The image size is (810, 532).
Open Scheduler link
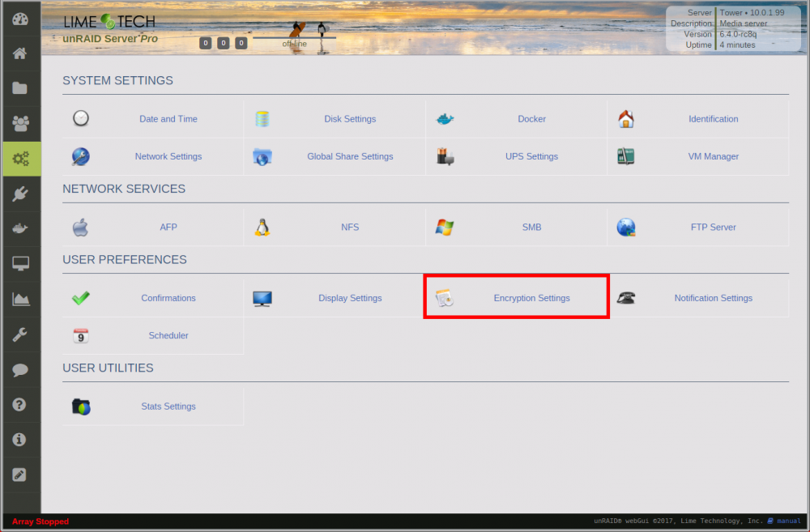coord(168,336)
